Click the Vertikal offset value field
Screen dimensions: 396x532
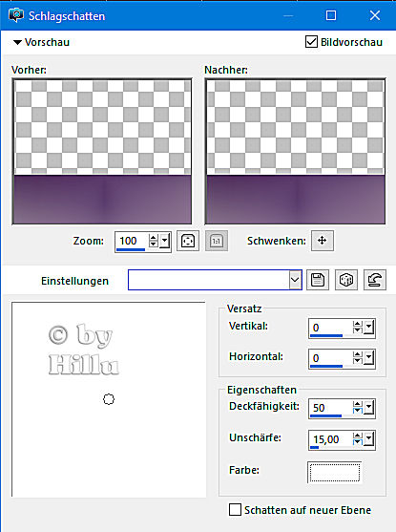coord(330,329)
